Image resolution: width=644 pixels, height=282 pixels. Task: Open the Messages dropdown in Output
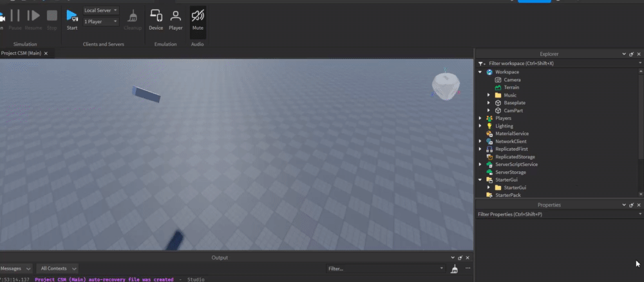(15, 268)
